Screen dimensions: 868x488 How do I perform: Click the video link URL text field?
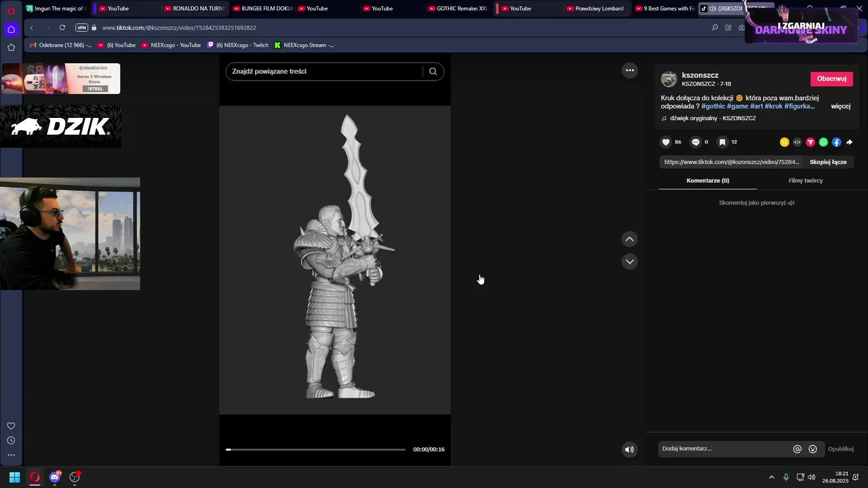click(x=732, y=162)
